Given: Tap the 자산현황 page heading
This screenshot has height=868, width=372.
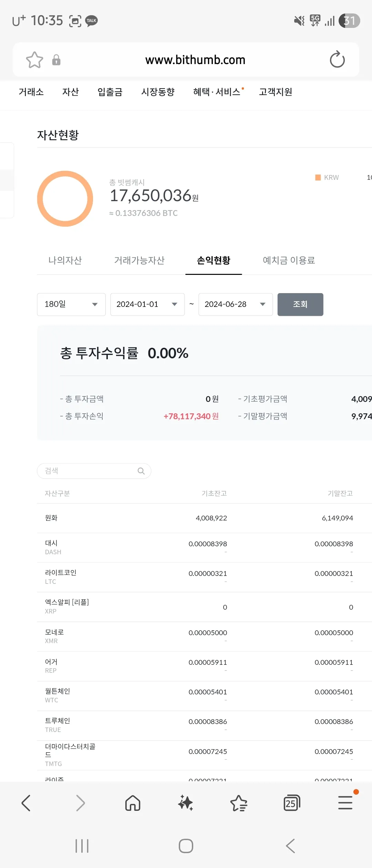Looking at the screenshot, I should tap(58, 135).
